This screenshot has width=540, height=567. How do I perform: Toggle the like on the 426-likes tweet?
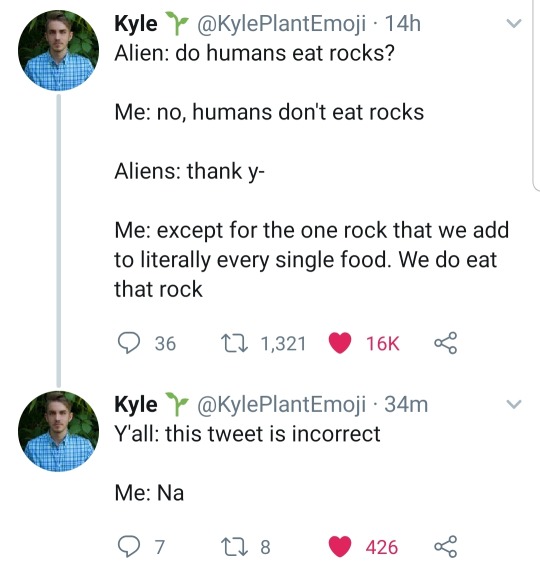340,546
